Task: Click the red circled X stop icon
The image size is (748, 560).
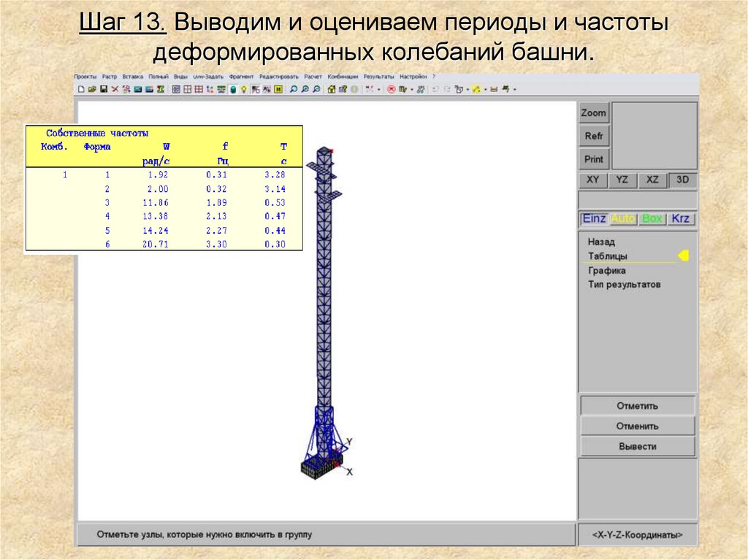Action: click(392, 89)
